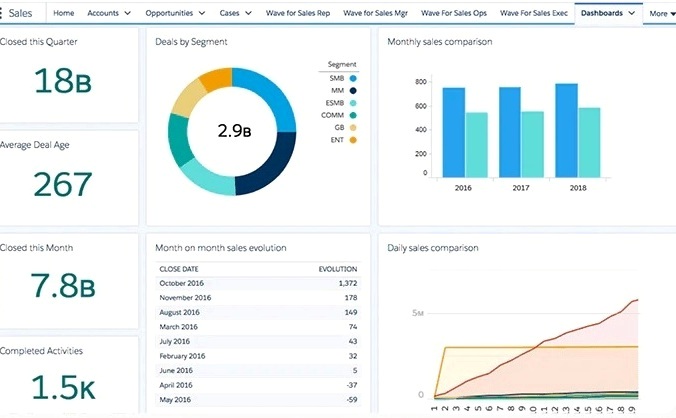Viewport: 676px width, 418px height.
Task: Click the ESMB legend color dot
Action: pyautogui.click(x=353, y=103)
